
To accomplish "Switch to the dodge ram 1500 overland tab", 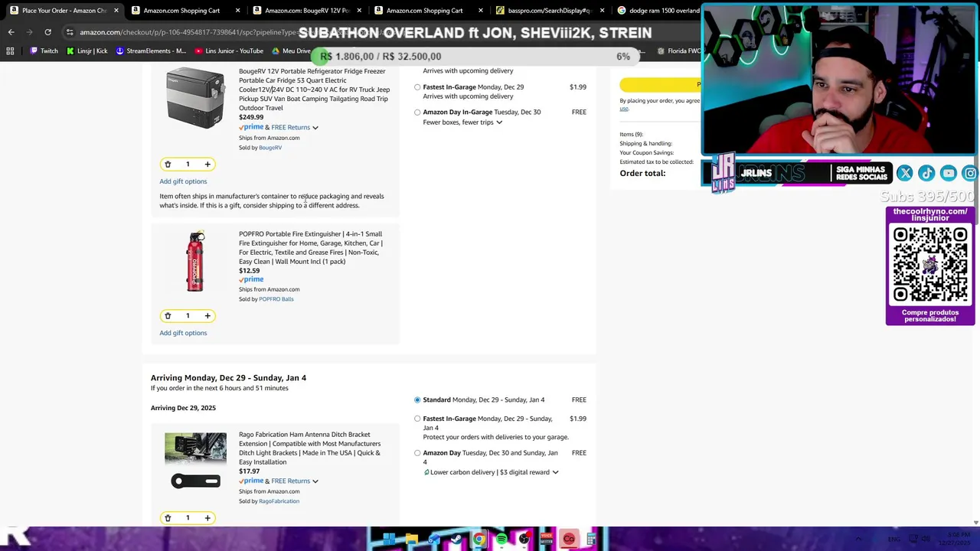I will [658, 11].
